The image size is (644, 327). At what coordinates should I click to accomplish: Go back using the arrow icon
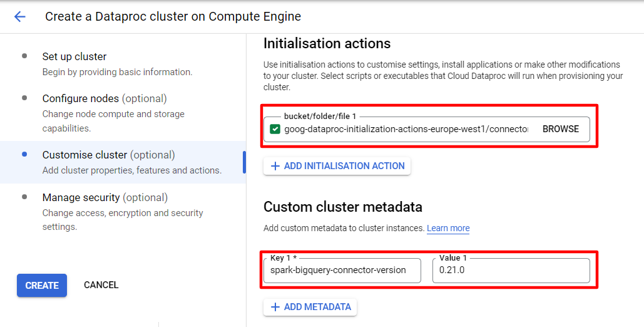[20, 16]
